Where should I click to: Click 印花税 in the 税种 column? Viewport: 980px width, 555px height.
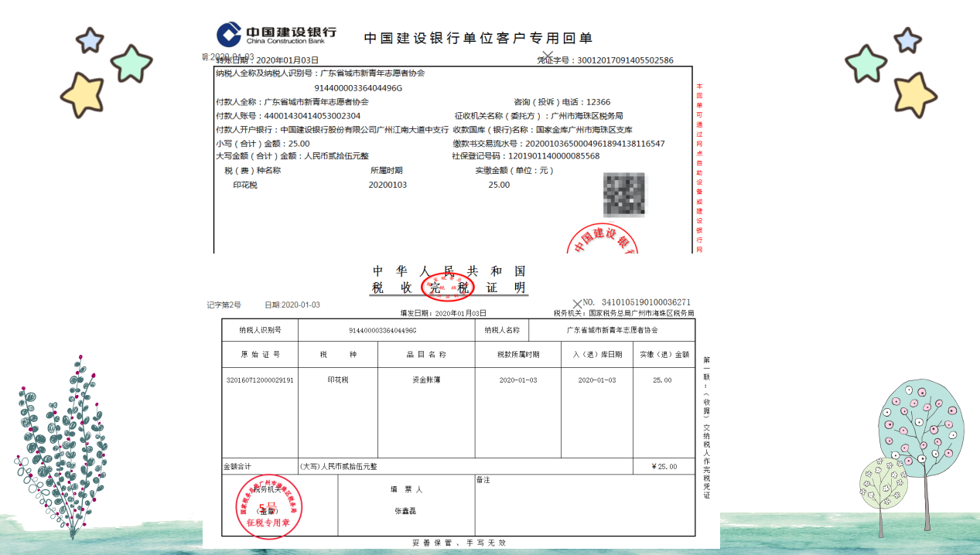click(x=338, y=380)
